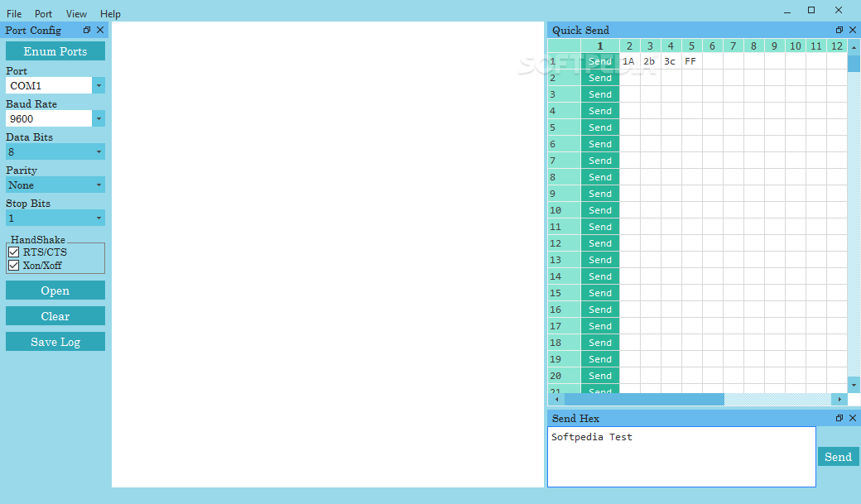Toggle the RTS/CTS handshake checkbox
Screen dimensions: 861x504
pyautogui.click(x=14, y=252)
